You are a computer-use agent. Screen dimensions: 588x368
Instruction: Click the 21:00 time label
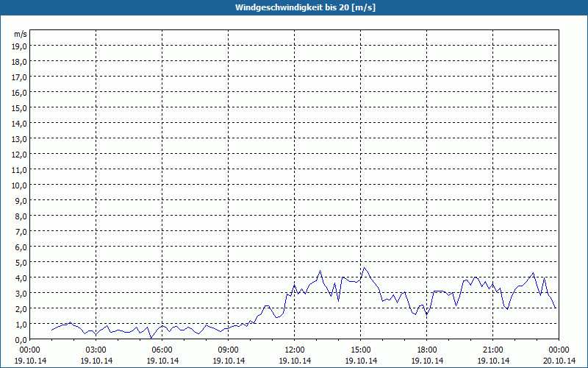(492, 350)
